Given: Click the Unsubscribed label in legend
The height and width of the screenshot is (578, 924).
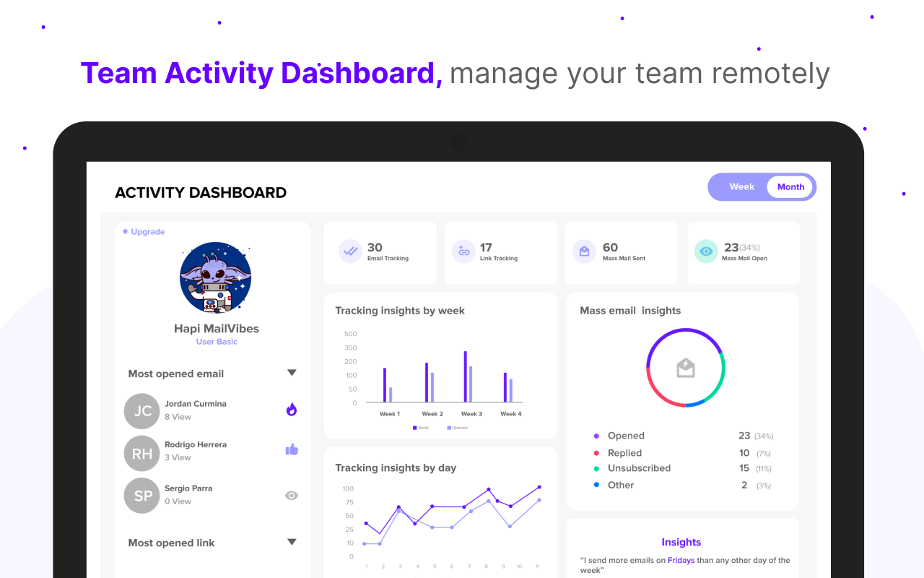Looking at the screenshot, I should pyautogui.click(x=639, y=468).
